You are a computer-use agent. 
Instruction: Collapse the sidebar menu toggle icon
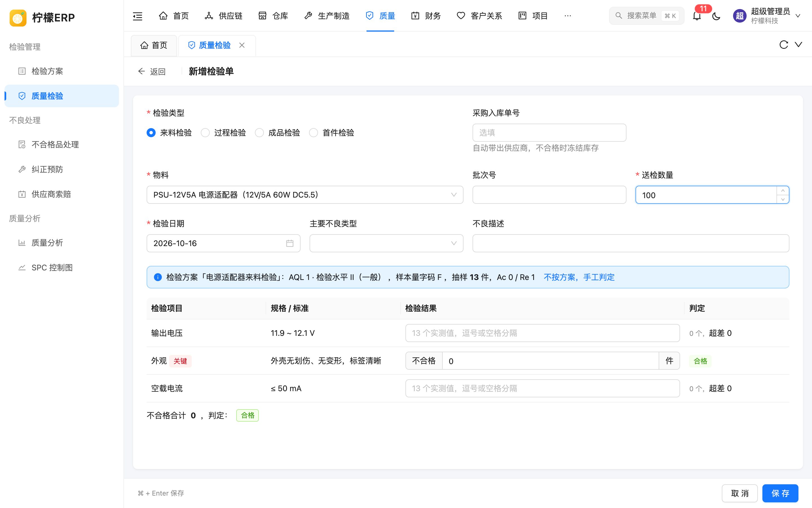[138, 16]
